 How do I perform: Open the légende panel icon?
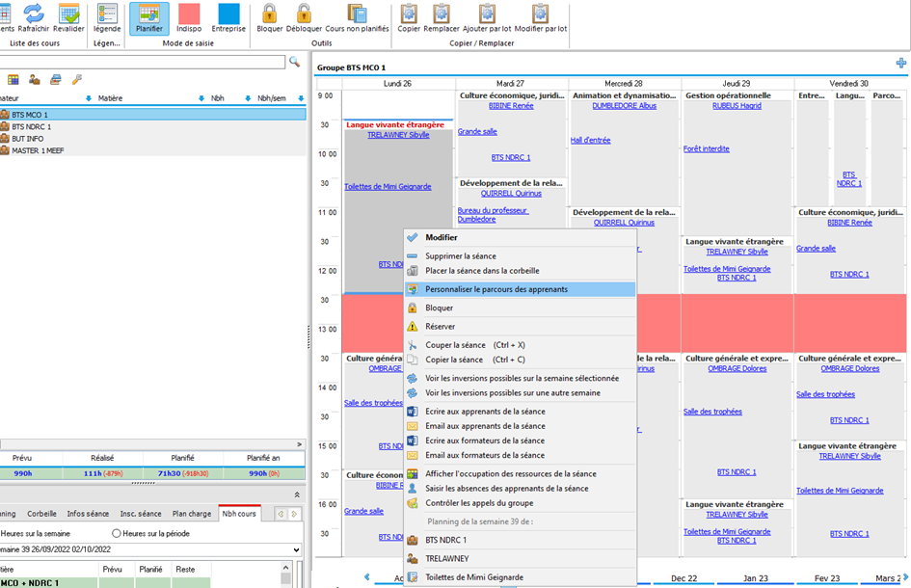107,13
